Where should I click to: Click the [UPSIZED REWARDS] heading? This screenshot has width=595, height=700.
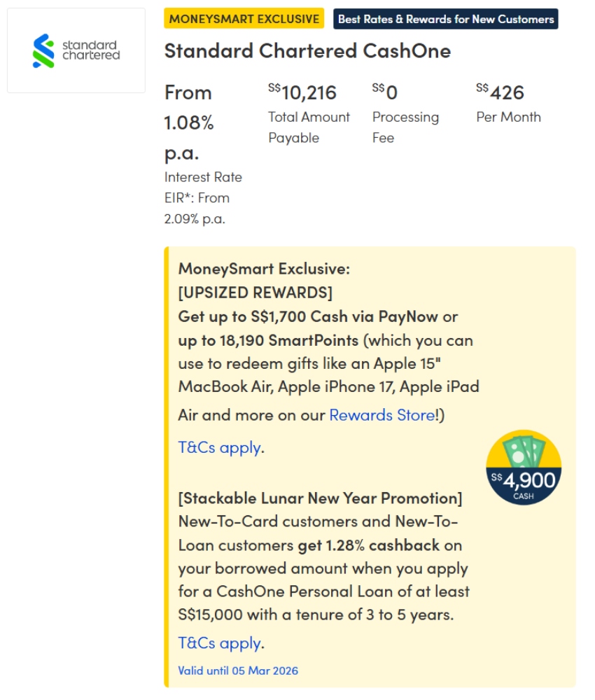[255, 292]
